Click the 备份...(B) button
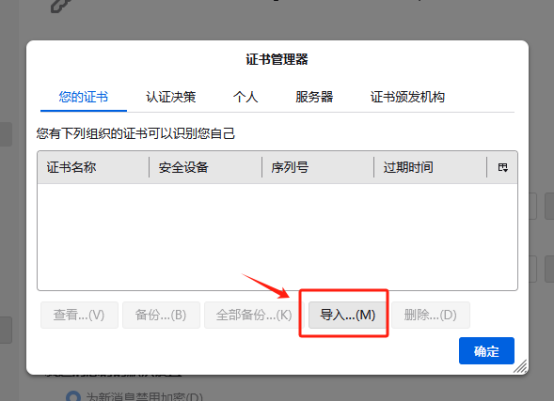This screenshot has width=554, height=402. point(161,315)
